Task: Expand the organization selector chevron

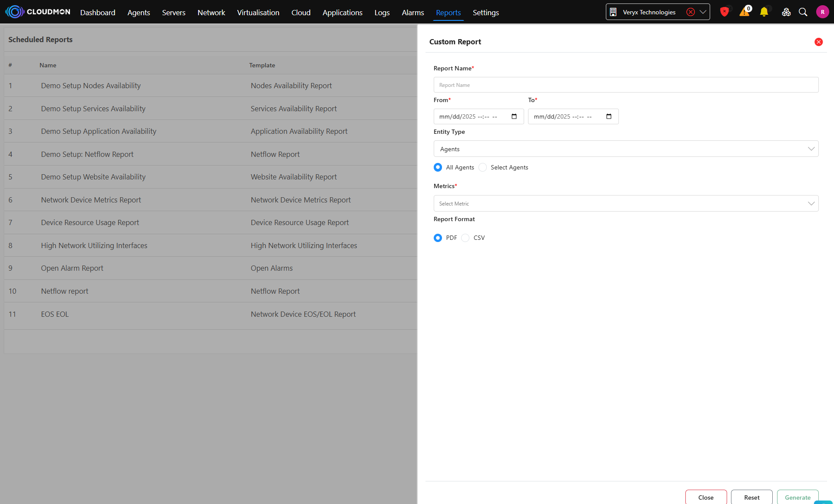Action: (x=703, y=12)
